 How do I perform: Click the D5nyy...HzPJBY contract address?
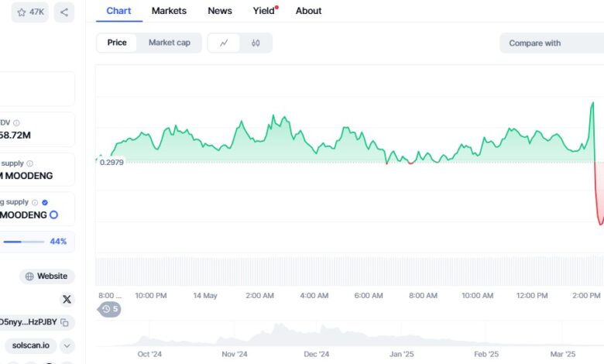click(28, 322)
